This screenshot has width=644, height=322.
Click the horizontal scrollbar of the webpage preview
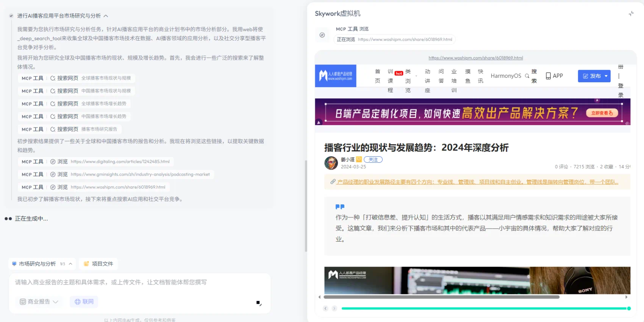click(441, 297)
